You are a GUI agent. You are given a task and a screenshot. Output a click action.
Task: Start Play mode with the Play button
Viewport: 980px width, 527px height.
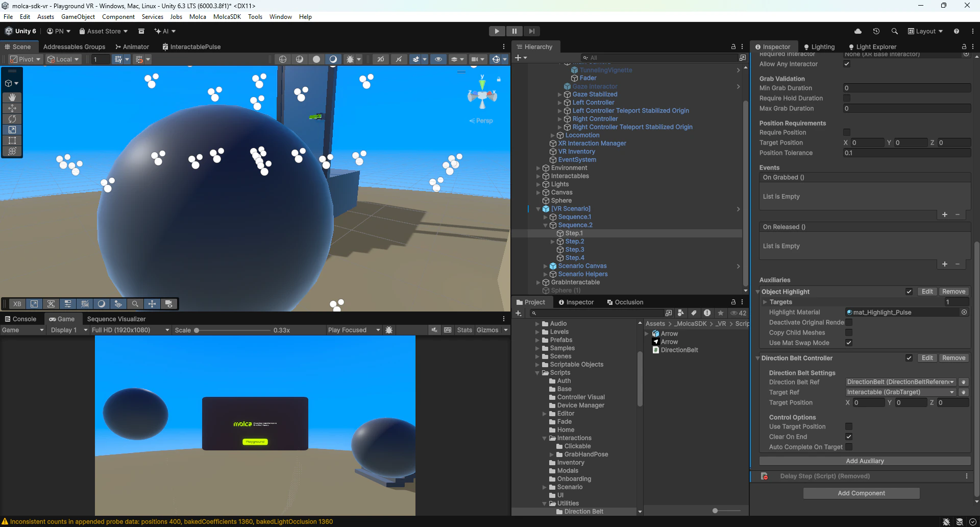(x=497, y=31)
